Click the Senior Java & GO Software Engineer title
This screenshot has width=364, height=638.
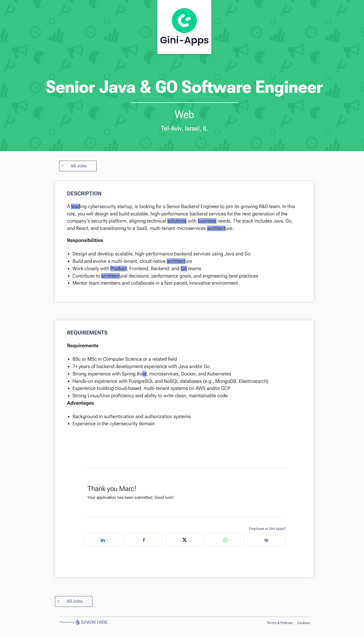click(184, 87)
